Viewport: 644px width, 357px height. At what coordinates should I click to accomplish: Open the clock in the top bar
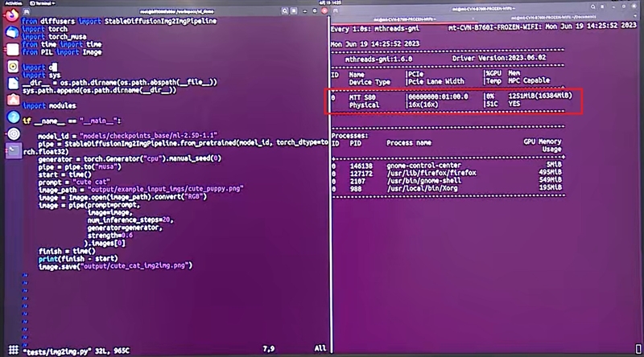point(331,3)
